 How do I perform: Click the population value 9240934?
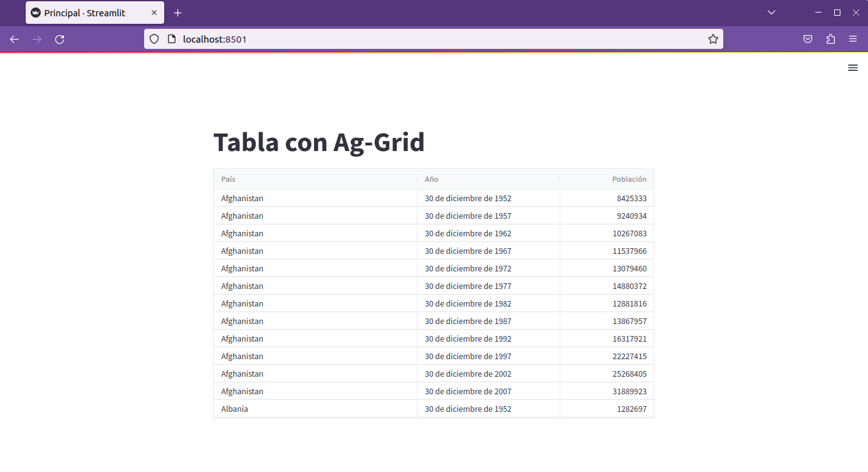(632, 216)
